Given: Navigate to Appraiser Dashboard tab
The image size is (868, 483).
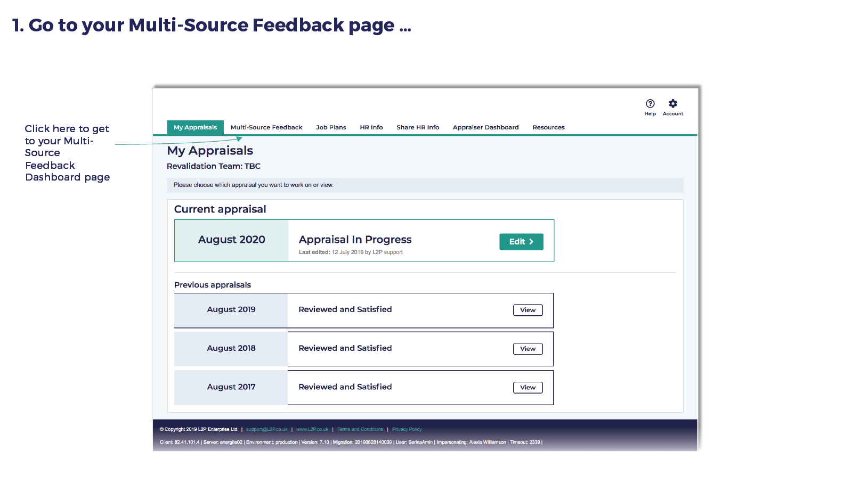Looking at the screenshot, I should click(x=485, y=128).
